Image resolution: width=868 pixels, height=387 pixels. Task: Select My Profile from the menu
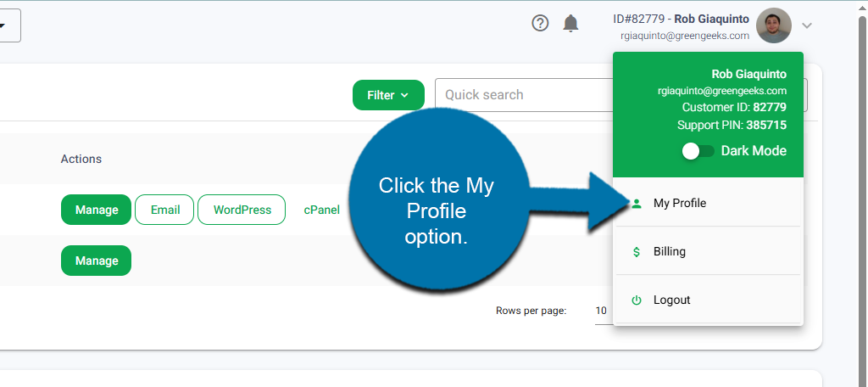[x=679, y=204]
